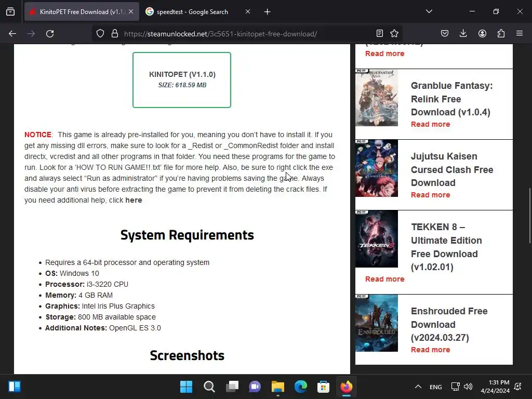Open Granblue Fantasy cover thumbnail
The width and height of the screenshot is (532, 399).
coord(377,98)
